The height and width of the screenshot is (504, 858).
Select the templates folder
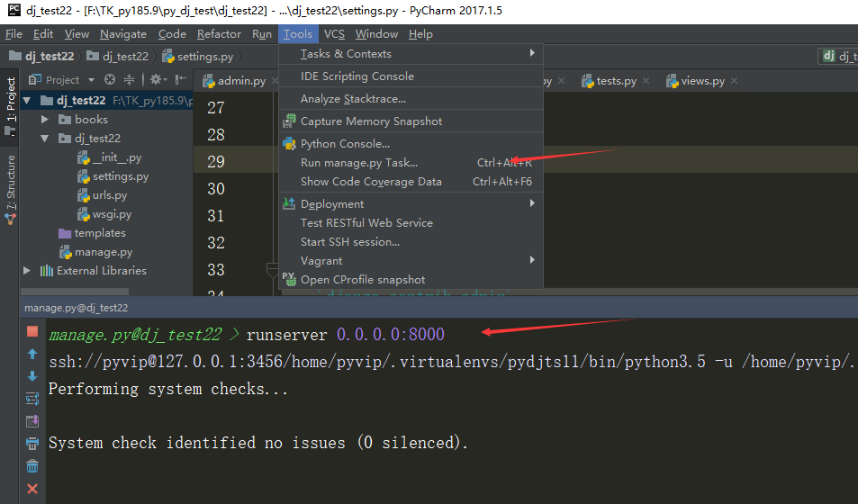(x=92, y=233)
